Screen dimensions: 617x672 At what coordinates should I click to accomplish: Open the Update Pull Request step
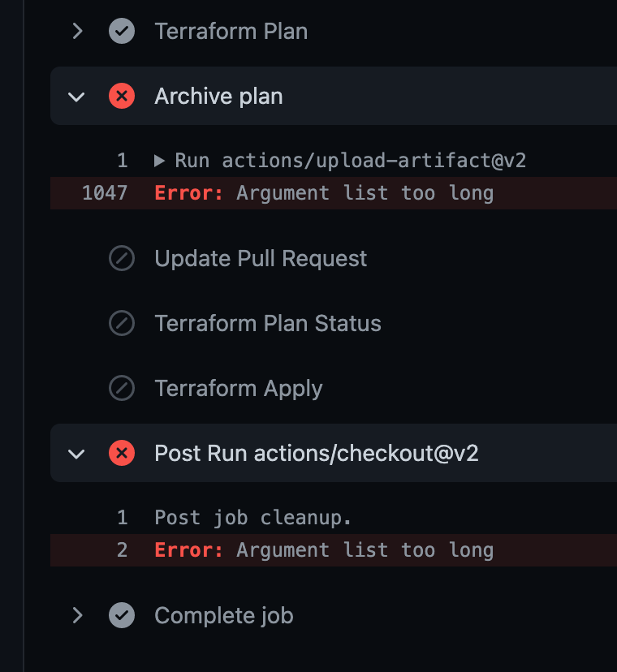(x=260, y=258)
